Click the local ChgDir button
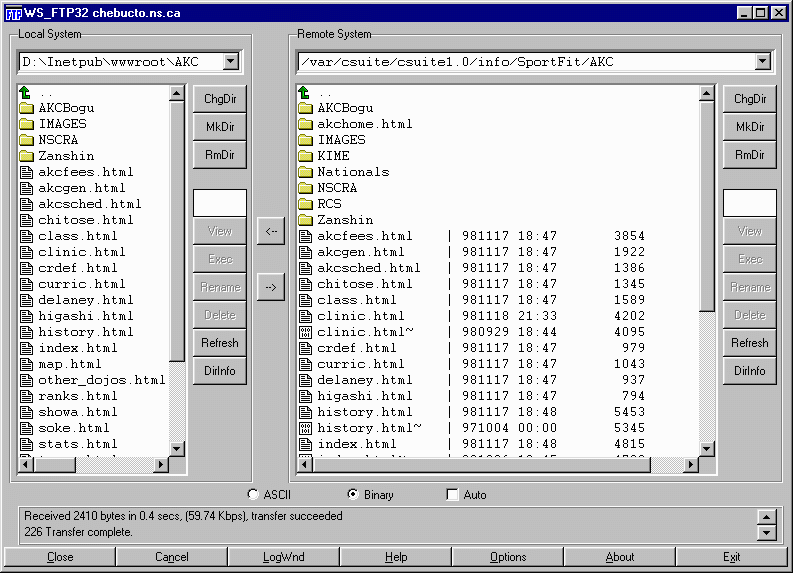The width and height of the screenshot is (793, 573). (220, 99)
